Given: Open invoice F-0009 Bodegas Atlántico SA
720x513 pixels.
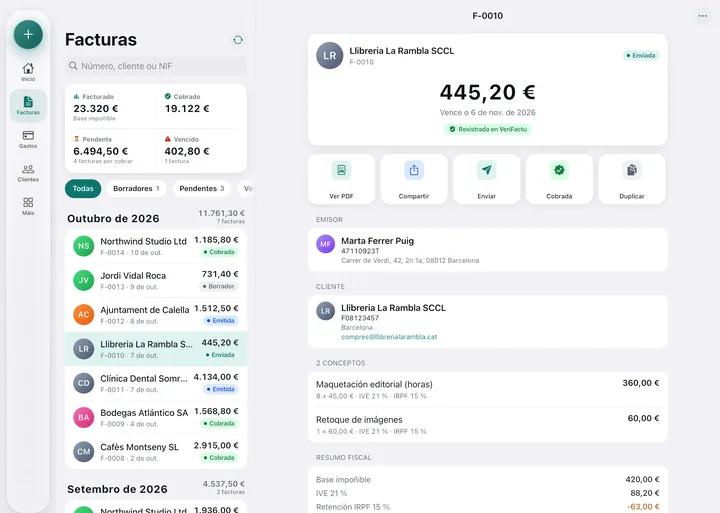Looking at the screenshot, I should click(x=156, y=417).
